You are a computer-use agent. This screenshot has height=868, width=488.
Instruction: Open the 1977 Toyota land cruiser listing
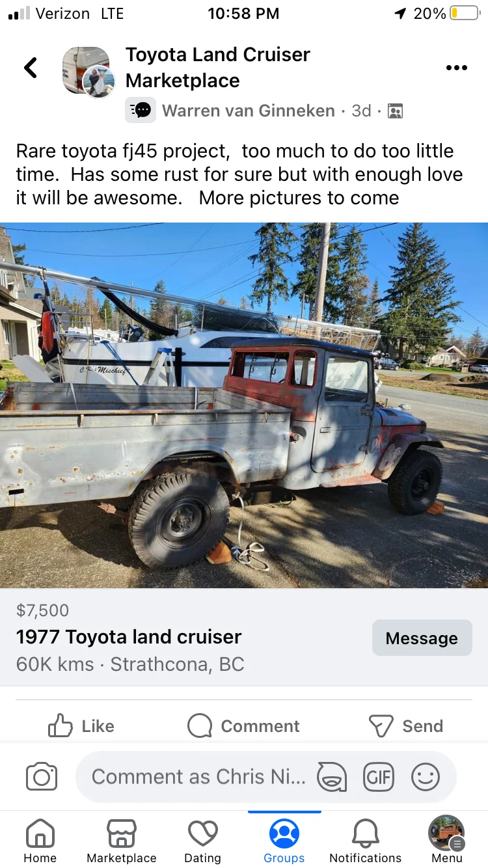coord(129,636)
